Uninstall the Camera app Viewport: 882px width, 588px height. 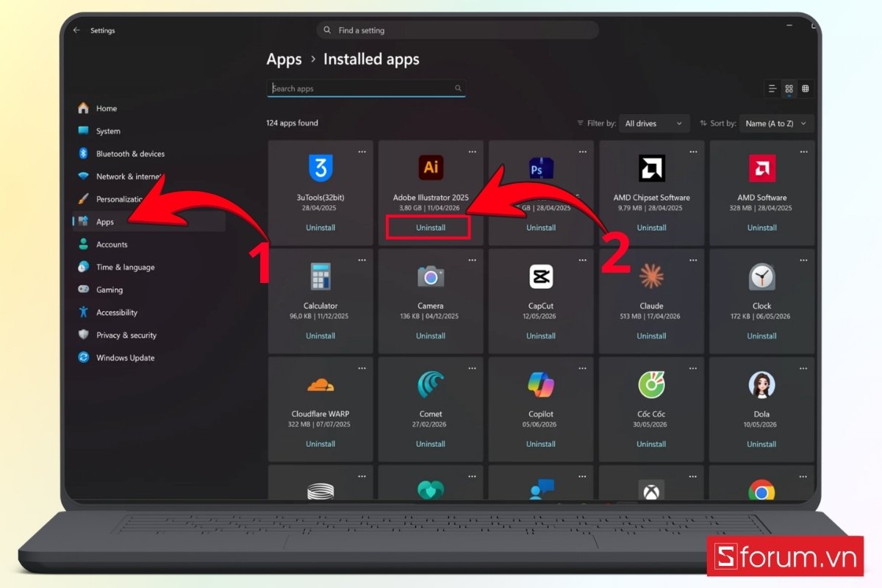431,336
